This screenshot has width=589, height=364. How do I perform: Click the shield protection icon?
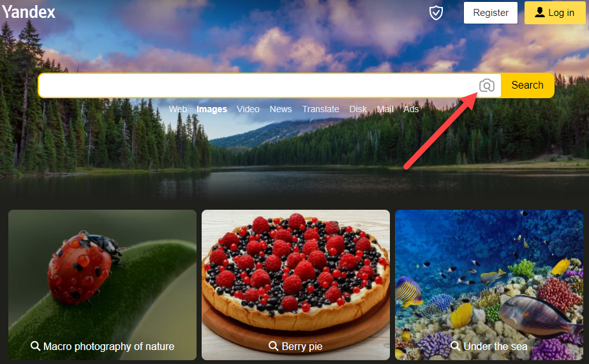click(436, 13)
